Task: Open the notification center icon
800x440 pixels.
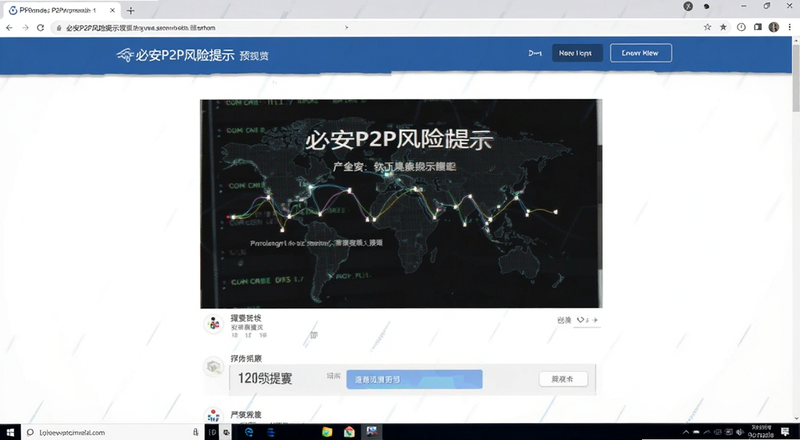Action: [x=786, y=432]
